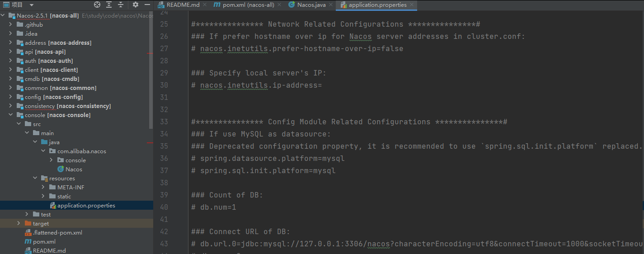
Task: Close the Nacos.java tab
Action: click(331, 5)
